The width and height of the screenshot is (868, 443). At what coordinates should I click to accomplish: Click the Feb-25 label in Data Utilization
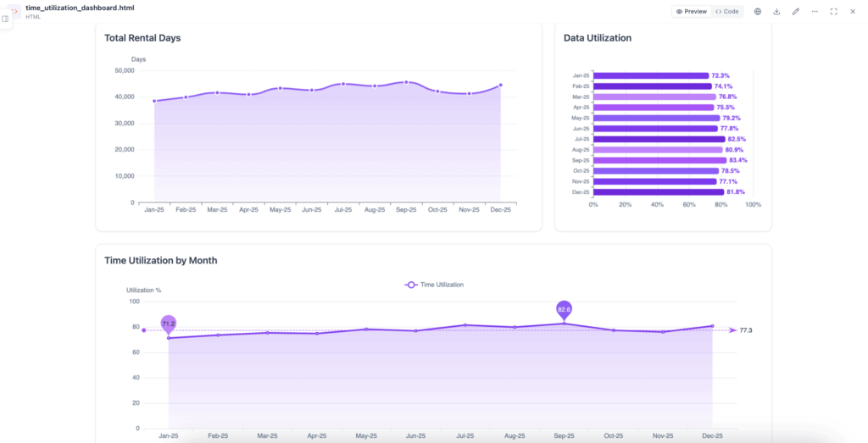(x=581, y=86)
